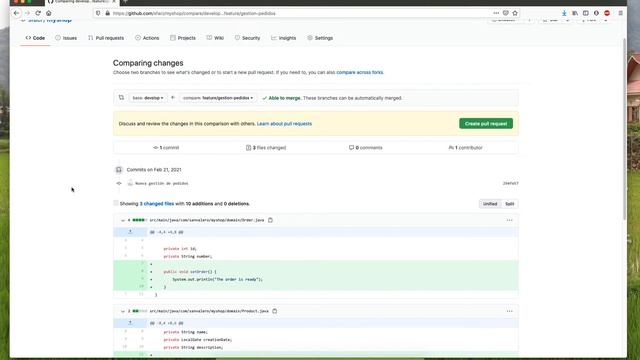Viewport: 640px width, 360px height.
Task: Collapse the Order.java file diff
Action: (122, 220)
